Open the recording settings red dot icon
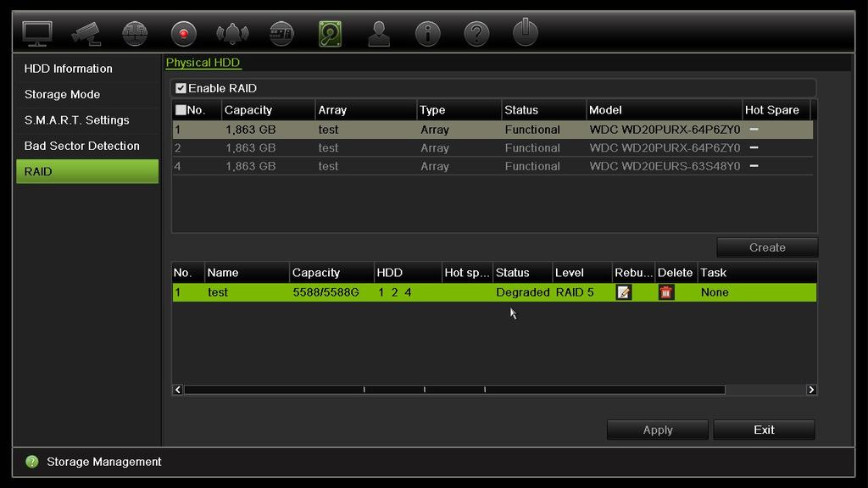The height and width of the screenshot is (488, 868). point(183,33)
